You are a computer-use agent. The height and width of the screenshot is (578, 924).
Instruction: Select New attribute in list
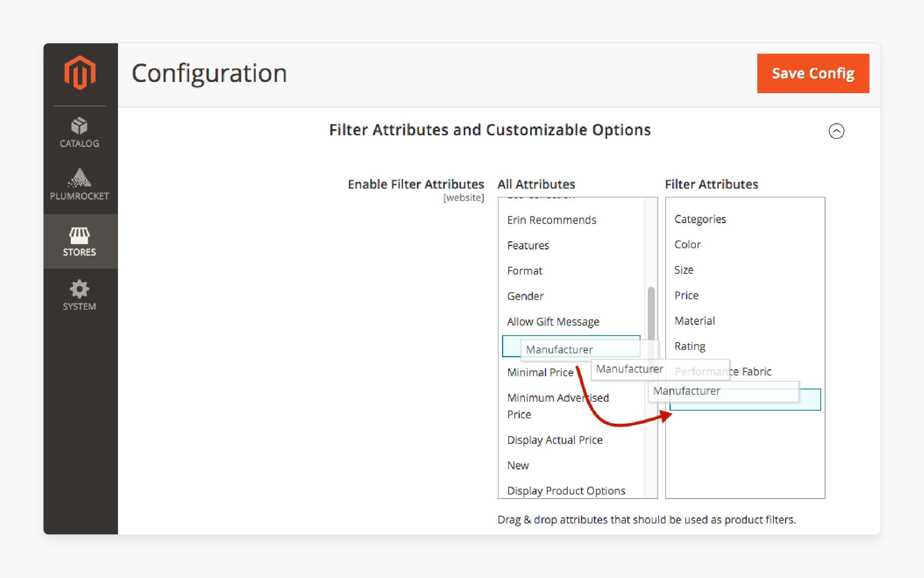coord(518,465)
